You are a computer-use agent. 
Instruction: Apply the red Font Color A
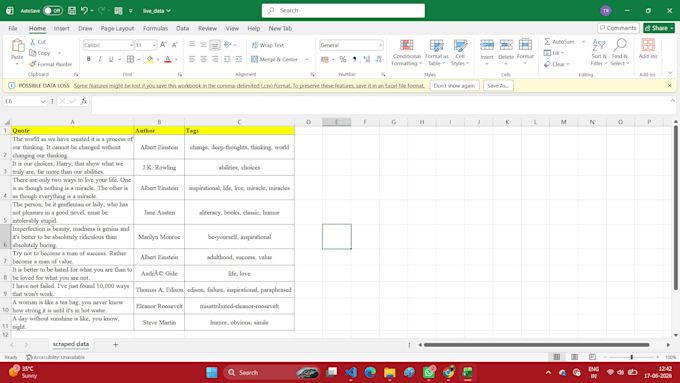click(168, 59)
